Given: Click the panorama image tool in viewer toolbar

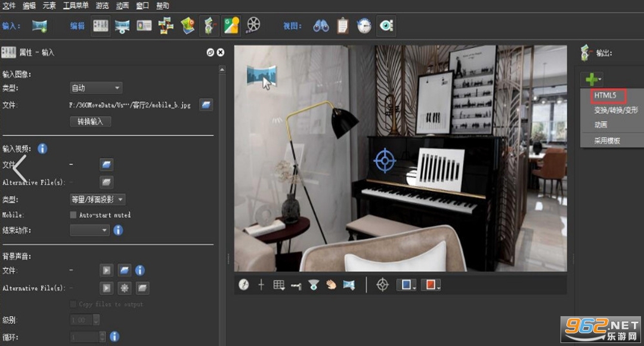Looking at the screenshot, I should [349, 285].
